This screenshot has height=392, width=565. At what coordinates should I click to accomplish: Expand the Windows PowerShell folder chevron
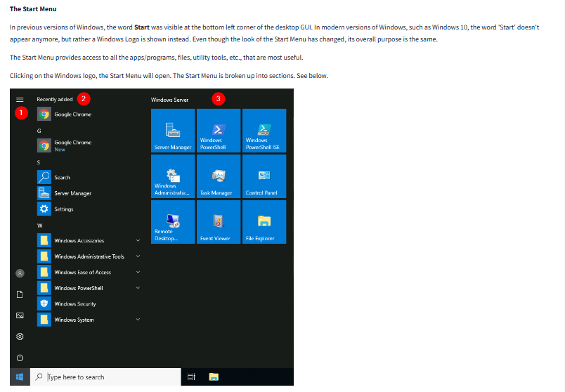pos(138,288)
